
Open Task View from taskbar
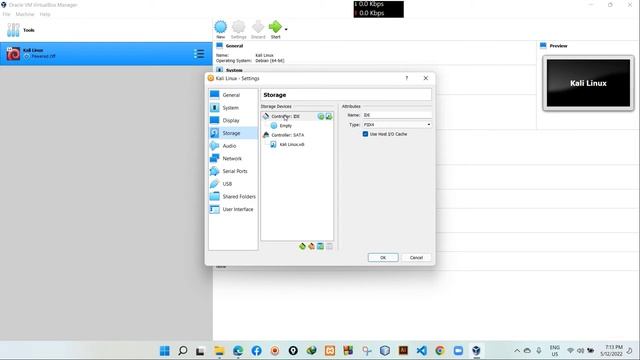(200, 351)
